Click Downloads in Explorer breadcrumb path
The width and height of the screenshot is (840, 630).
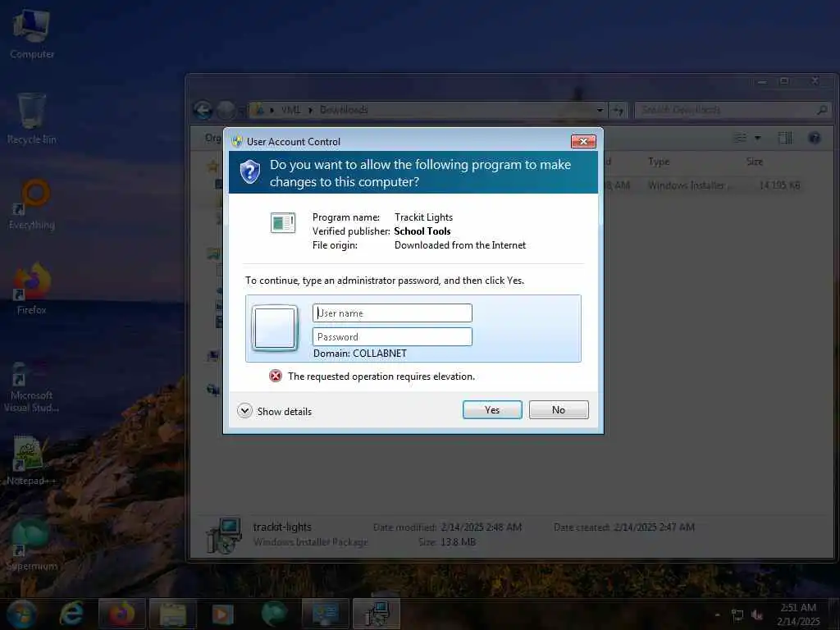tap(344, 110)
